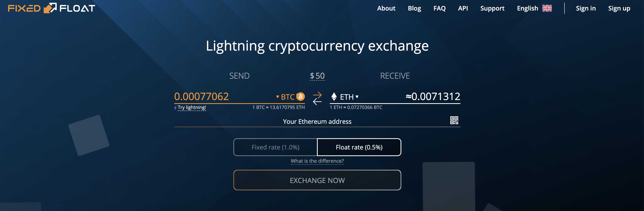
Task: Open the QR code scanner icon
Action: 454,120
